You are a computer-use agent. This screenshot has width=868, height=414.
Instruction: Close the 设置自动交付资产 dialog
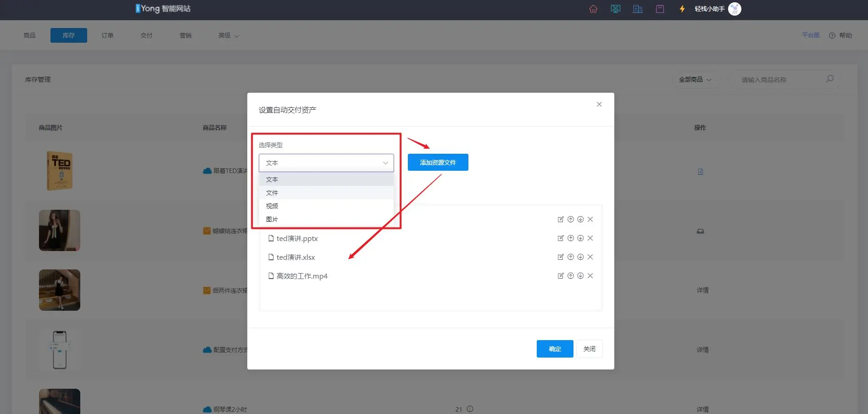pos(599,104)
